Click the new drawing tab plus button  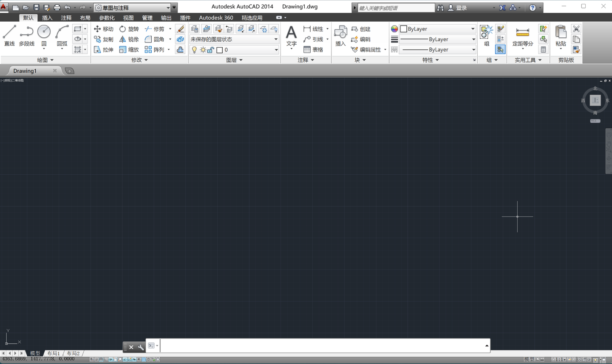coord(70,71)
